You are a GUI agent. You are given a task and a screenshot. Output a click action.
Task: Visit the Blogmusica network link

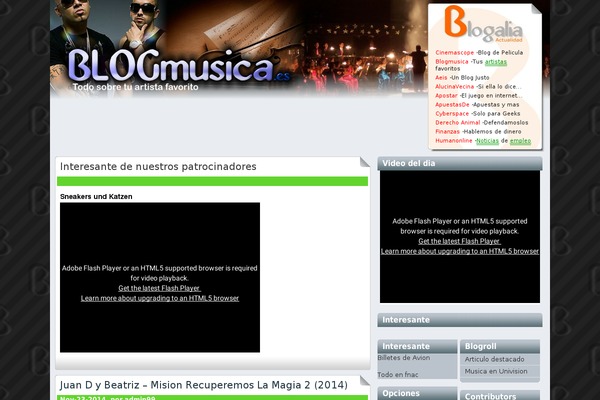pyautogui.click(x=452, y=62)
